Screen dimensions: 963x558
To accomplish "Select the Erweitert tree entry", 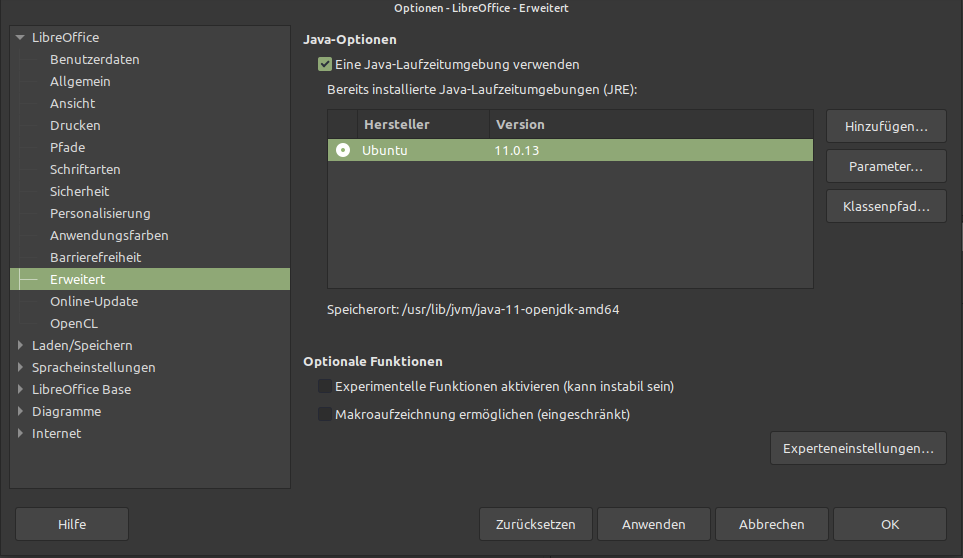I will [150, 279].
